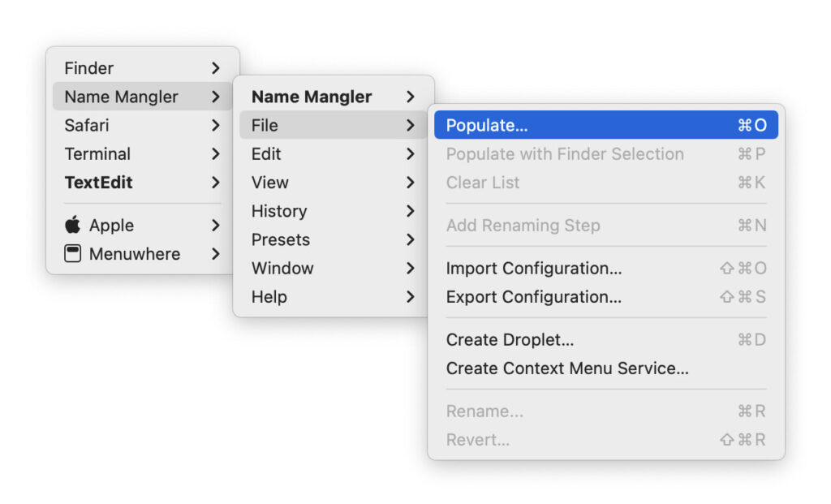This screenshot has height=504, width=831.
Task: Expand the Safari submenu chevron
Action: point(217,125)
